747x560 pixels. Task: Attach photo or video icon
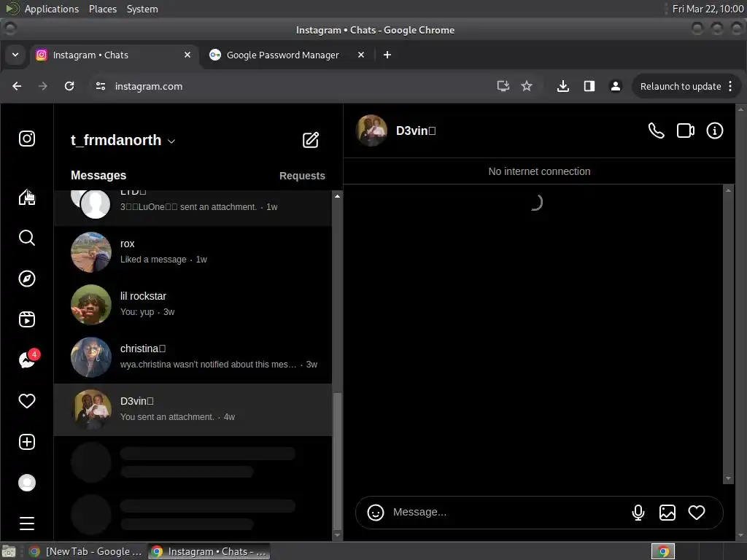pyautogui.click(x=667, y=513)
